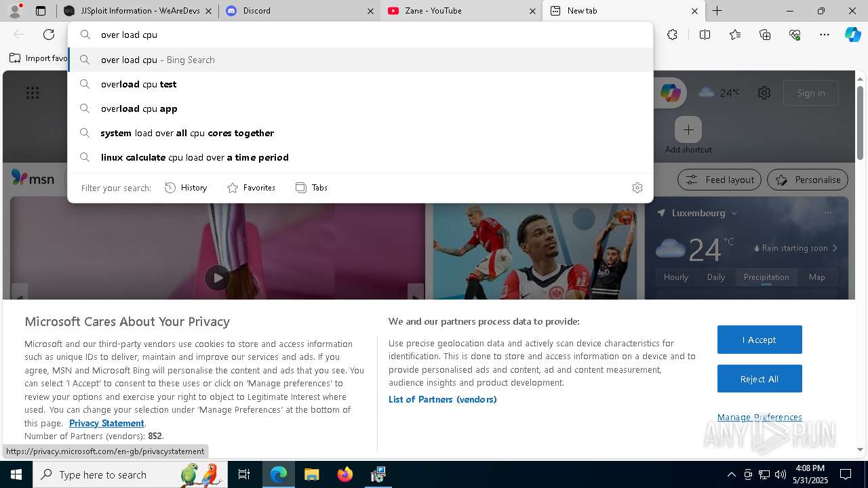Open Manage Preferences link
This screenshot has height=488, width=868.
pyautogui.click(x=759, y=417)
